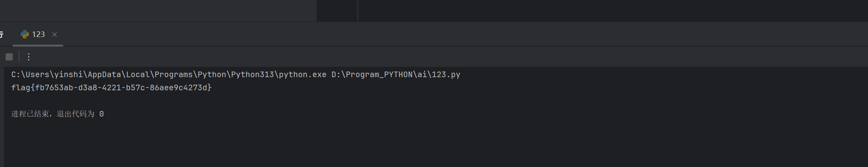Screen dimensions: 868x167
Task: Click the vertical splitter between the upper panes
Action: [x=358, y=10]
